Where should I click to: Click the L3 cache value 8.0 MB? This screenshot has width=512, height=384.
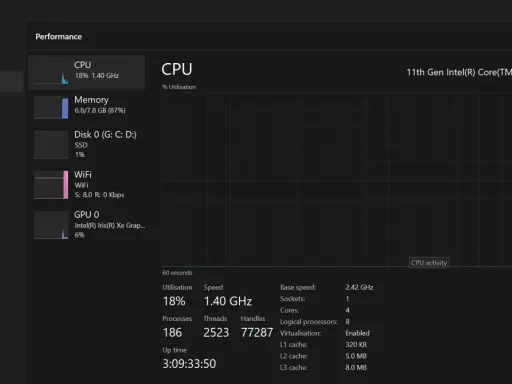(x=356, y=368)
